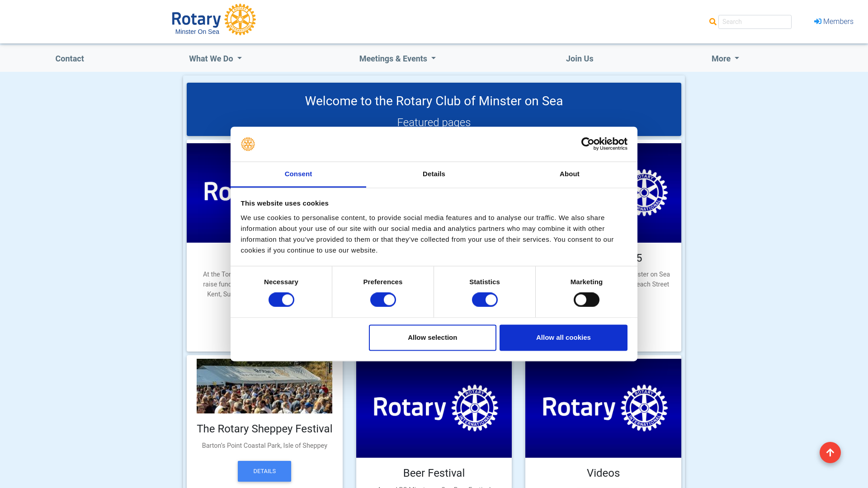Viewport: 868px width, 488px height.
Task: Click the Members sign-in link
Action: (834, 22)
